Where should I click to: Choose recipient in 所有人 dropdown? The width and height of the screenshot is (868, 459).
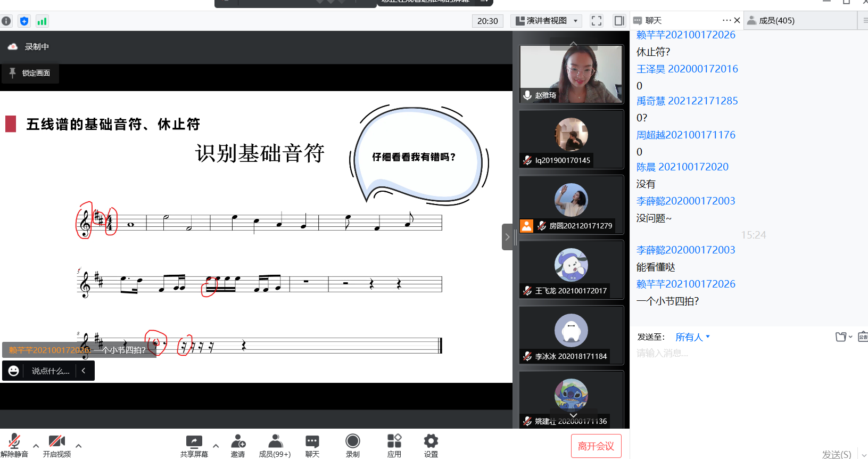692,337
